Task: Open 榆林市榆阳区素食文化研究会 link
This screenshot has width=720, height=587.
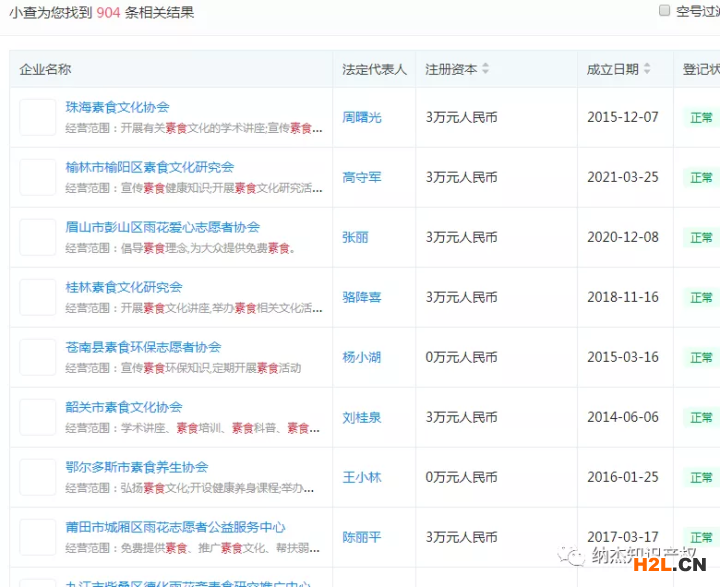Action: (x=150, y=167)
